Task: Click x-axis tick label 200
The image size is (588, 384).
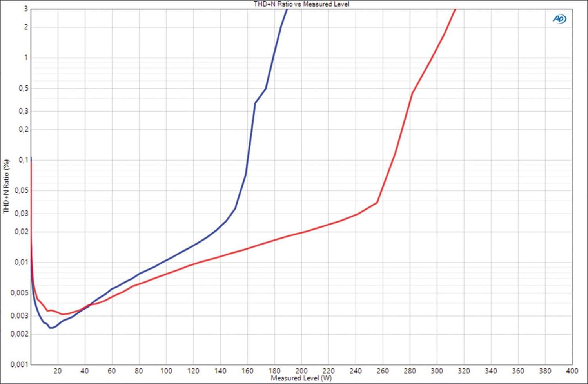Action: point(301,371)
